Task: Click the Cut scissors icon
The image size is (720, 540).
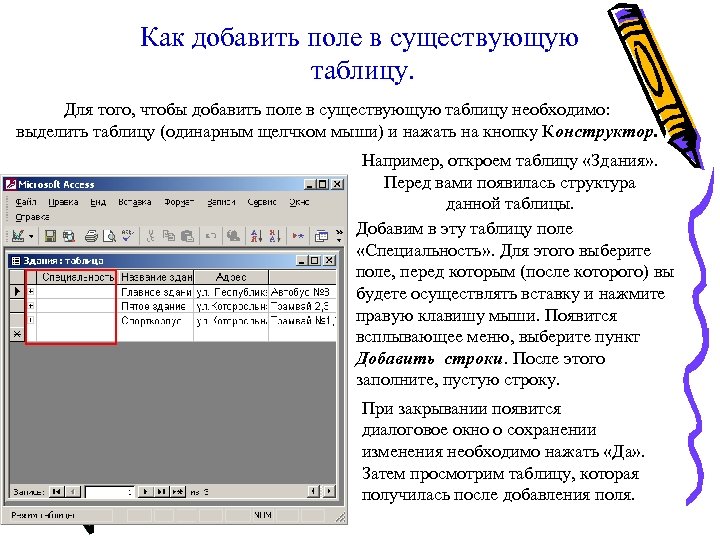Action: pyautogui.click(x=150, y=236)
